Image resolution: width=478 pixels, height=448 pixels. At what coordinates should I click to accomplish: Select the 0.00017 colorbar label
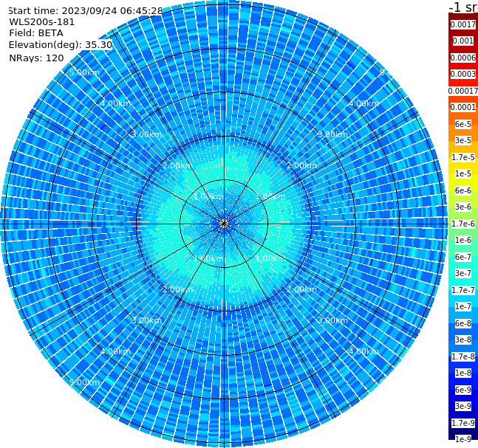(x=463, y=91)
